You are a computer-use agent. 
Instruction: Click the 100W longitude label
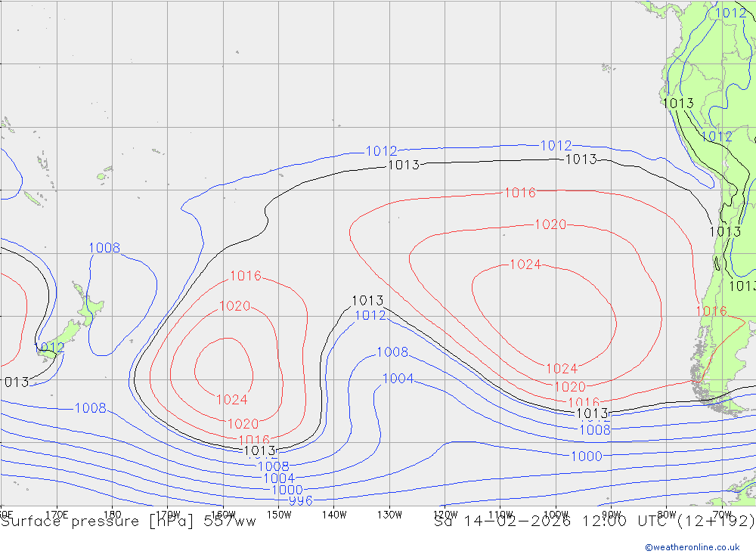tap(556, 515)
